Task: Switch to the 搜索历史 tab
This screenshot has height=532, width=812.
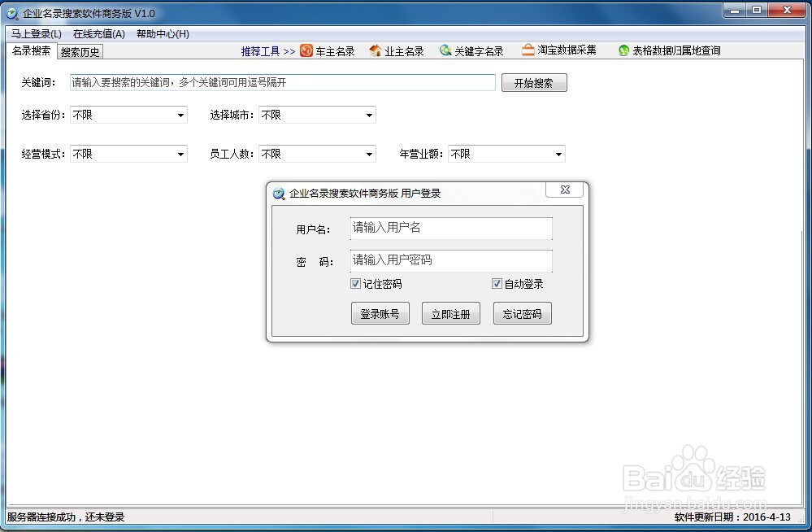Action: coord(80,52)
